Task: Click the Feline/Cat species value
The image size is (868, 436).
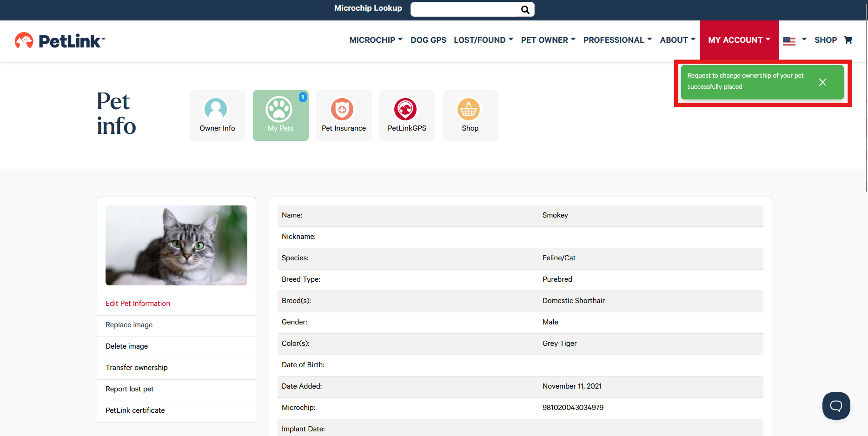Action: click(x=559, y=258)
